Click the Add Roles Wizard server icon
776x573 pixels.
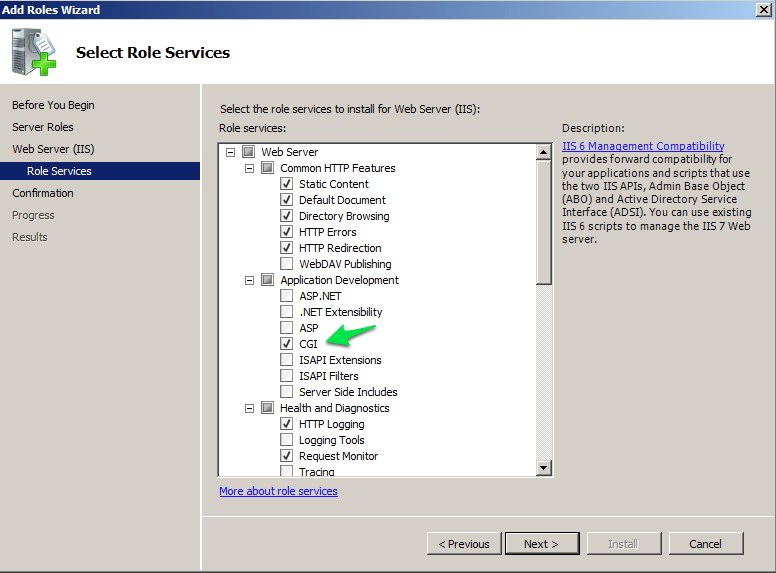(x=33, y=52)
